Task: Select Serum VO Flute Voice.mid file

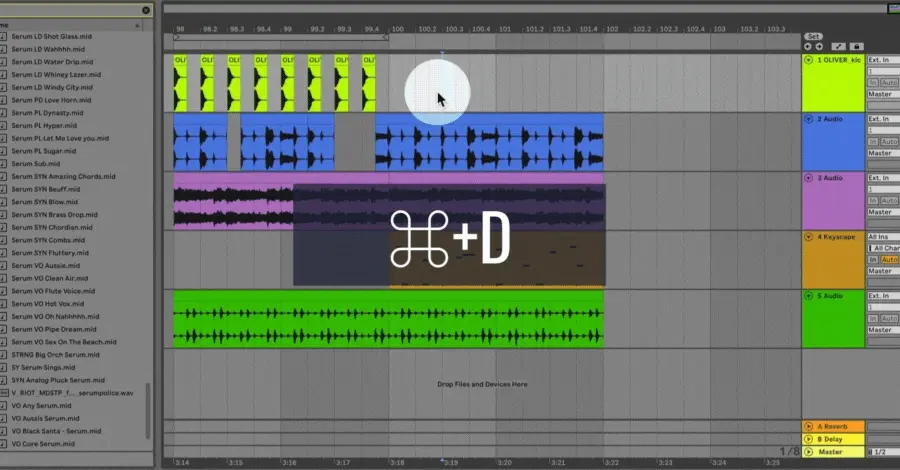Action: click(53, 291)
